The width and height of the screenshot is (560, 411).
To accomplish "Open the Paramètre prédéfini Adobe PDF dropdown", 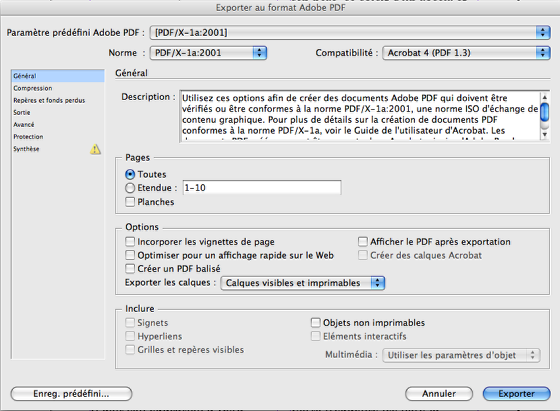I will [x=350, y=32].
